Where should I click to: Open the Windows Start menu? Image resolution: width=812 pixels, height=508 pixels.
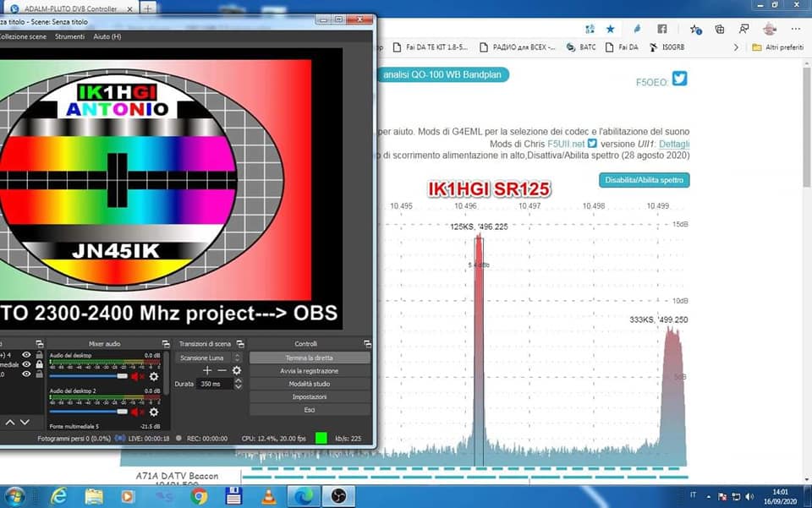(x=14, y=497)
